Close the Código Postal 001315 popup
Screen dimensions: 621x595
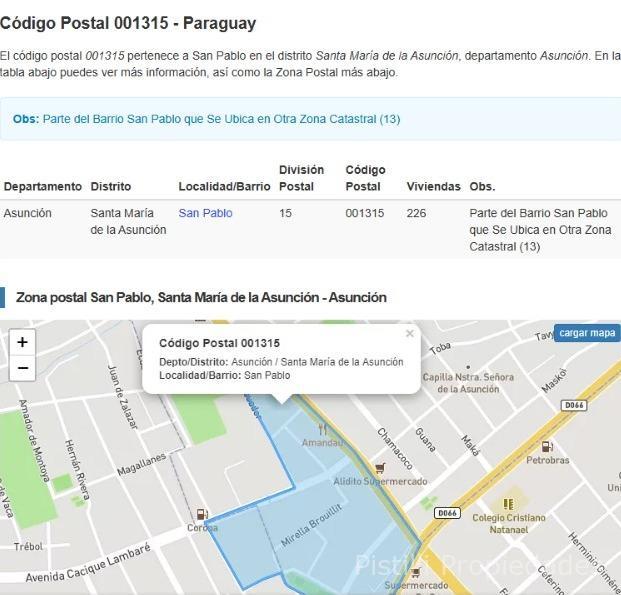point(409,334)
